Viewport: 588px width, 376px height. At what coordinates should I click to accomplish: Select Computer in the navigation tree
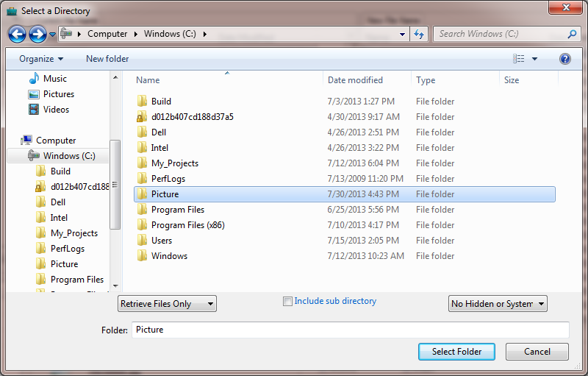click(56, 141)
